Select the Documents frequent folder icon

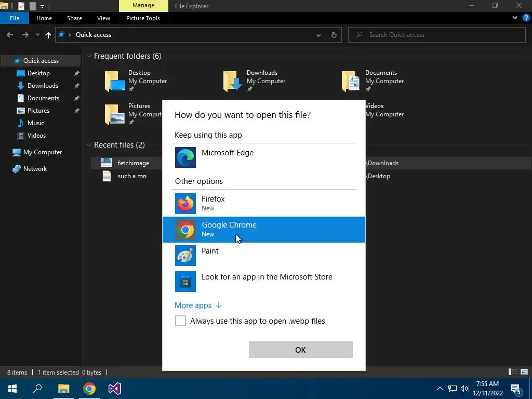[x=351, y=81]
